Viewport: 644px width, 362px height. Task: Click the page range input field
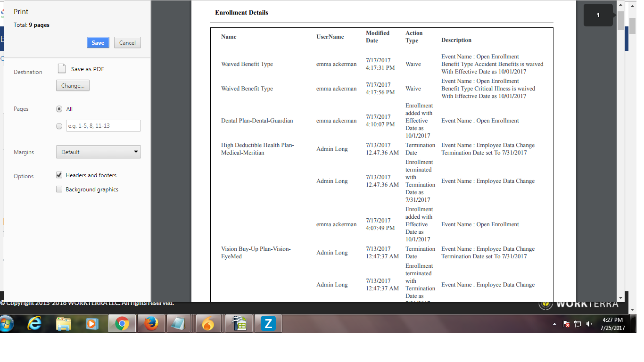(x=103, y=126)
